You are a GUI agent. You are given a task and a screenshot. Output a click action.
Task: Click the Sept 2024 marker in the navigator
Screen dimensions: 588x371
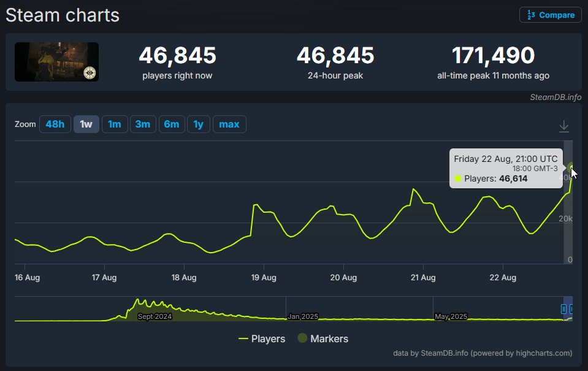155,316
